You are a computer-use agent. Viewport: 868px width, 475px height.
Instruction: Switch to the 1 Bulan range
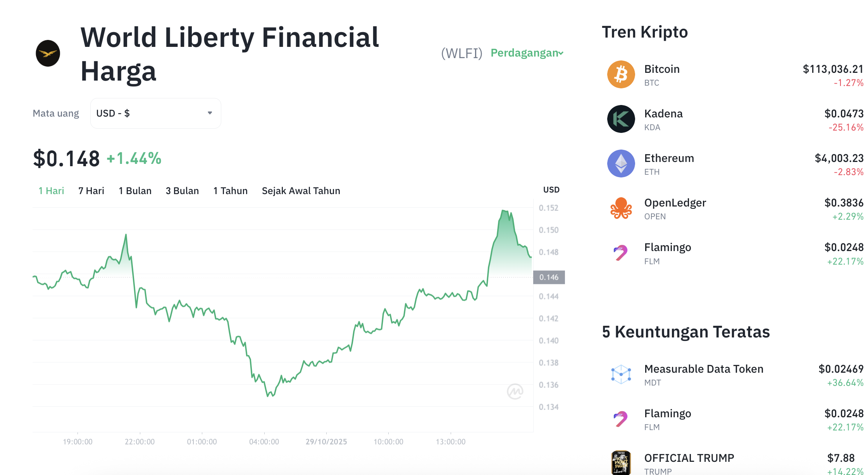[135, 191]
